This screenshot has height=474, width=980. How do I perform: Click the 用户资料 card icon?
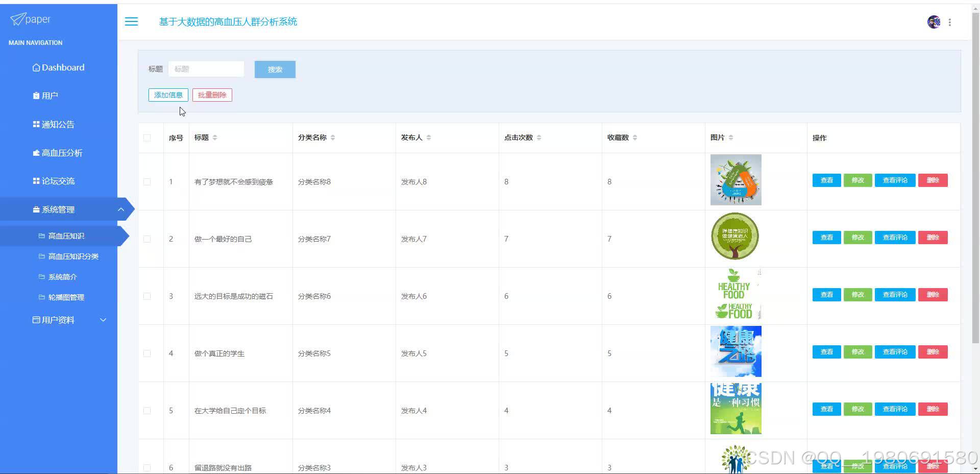pos(36,320)
